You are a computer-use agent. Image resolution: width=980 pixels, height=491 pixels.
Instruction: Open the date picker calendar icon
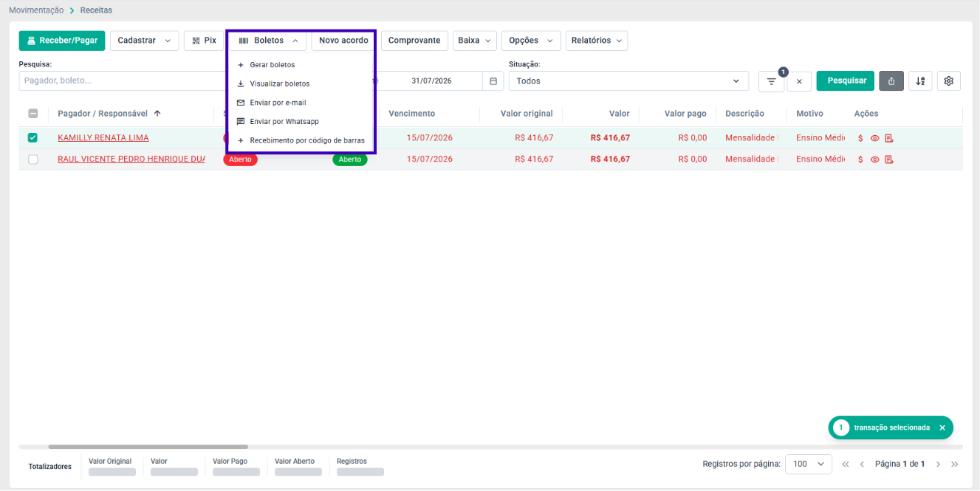click(x=493, y=81)
